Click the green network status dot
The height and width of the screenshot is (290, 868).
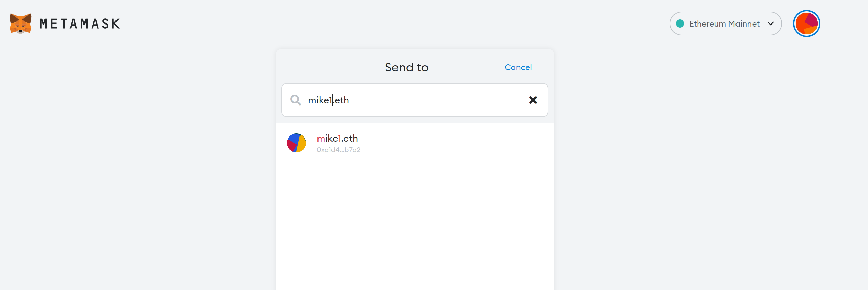pos(680,23)
